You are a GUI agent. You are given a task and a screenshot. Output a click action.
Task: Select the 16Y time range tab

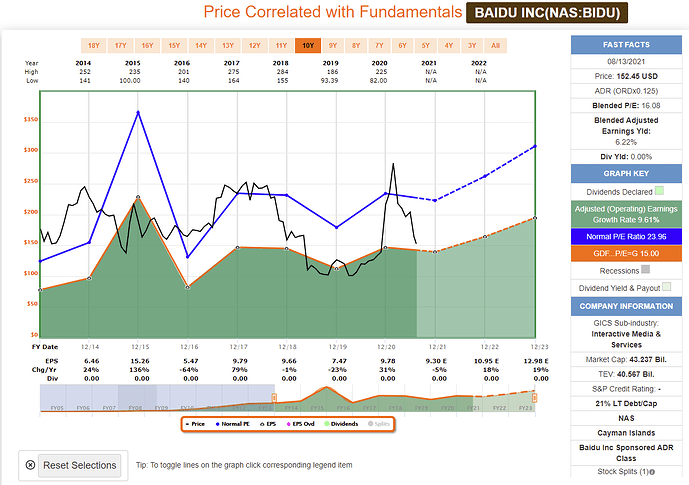[x=147, y=45]
